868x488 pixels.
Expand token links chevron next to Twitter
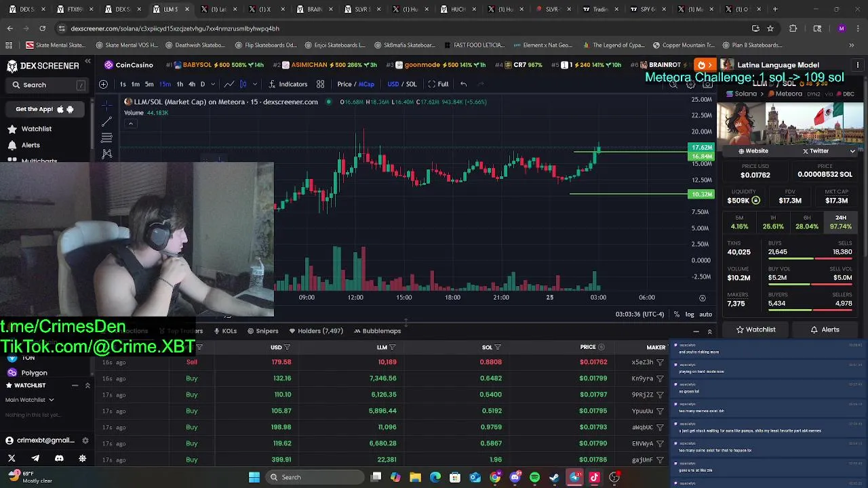pos(852,151)
